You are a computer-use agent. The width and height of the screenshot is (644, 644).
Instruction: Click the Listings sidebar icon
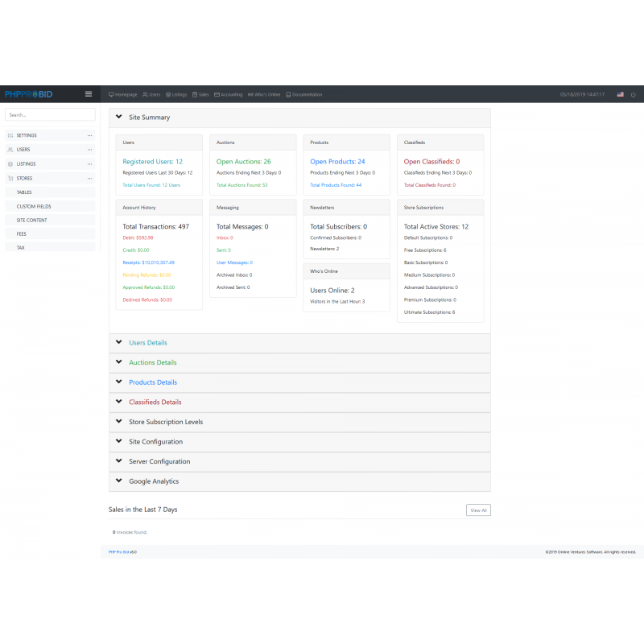tap(10, 164)
